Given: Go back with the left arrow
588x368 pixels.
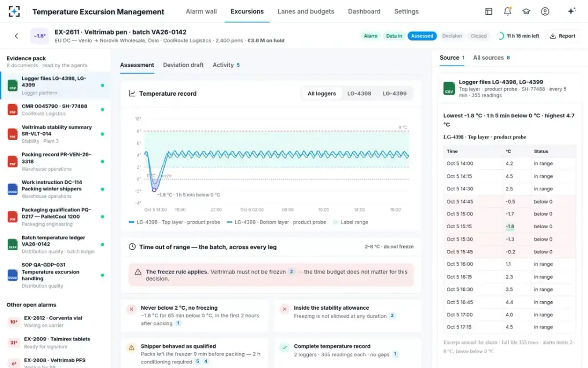Looking at the screenshot, I should coord(16,36).
